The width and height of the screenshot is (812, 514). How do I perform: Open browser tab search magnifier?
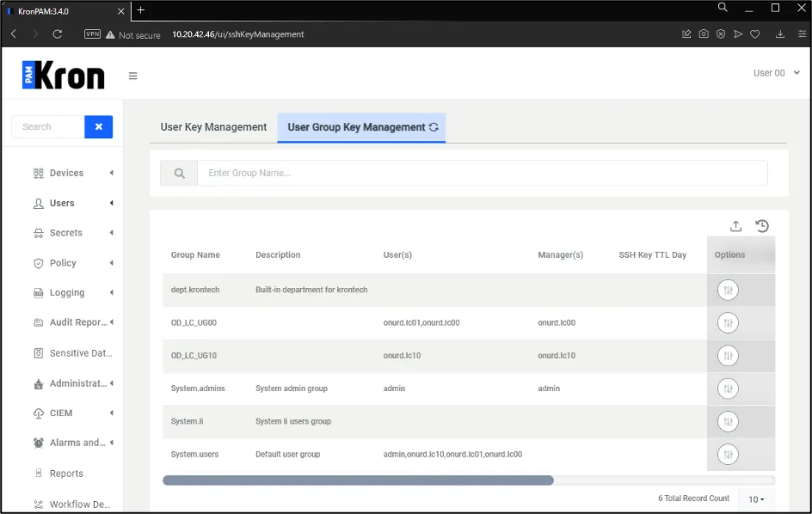coord(723,7)
